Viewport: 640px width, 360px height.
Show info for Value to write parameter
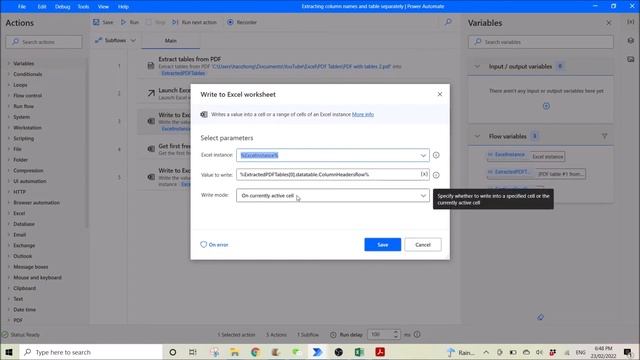click(436, 175)
